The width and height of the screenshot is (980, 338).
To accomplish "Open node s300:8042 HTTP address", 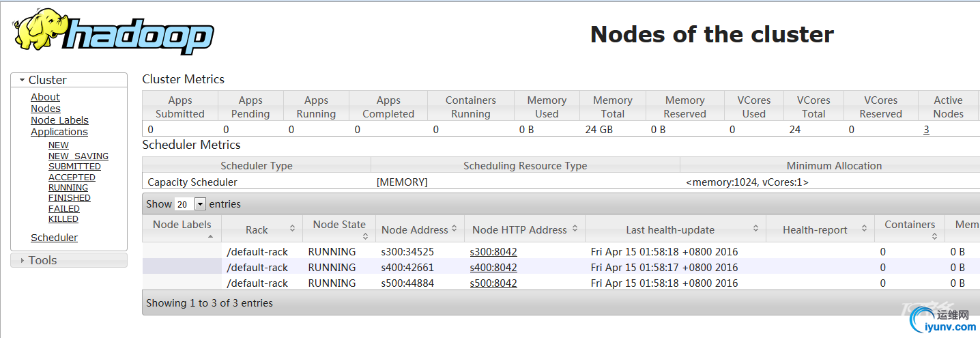I will (x=493, y=251).
